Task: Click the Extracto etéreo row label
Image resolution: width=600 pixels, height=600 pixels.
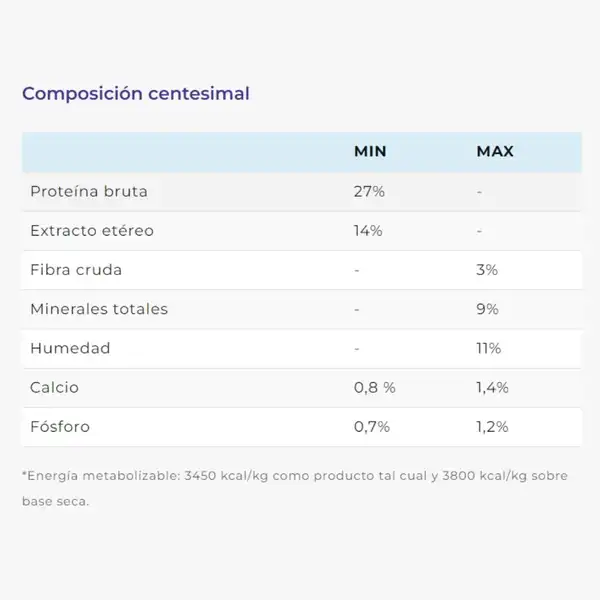Action: coord(92,231)
